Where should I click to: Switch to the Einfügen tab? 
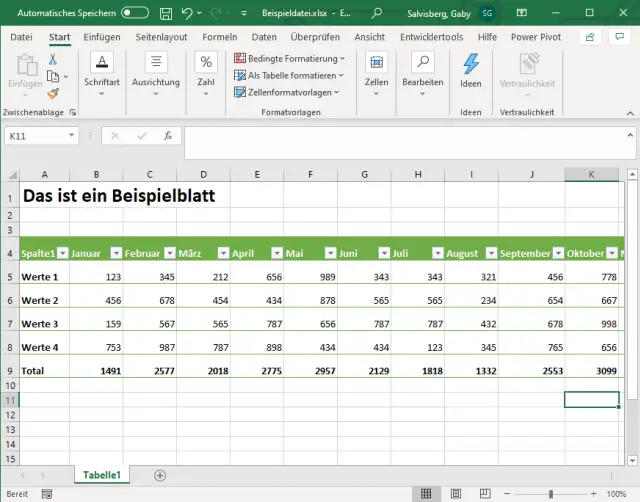[x=102, y=37]
